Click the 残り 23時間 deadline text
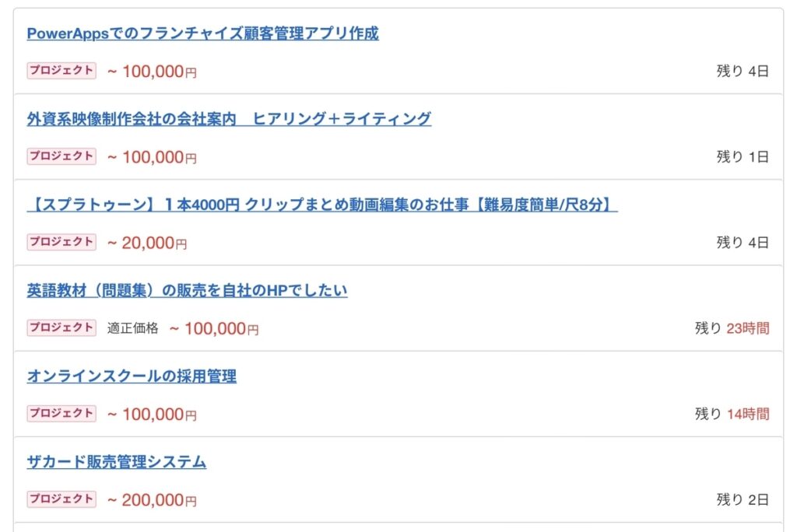Image resolution: width=797 pixels, height=532 pixels. tap(732, 328)
